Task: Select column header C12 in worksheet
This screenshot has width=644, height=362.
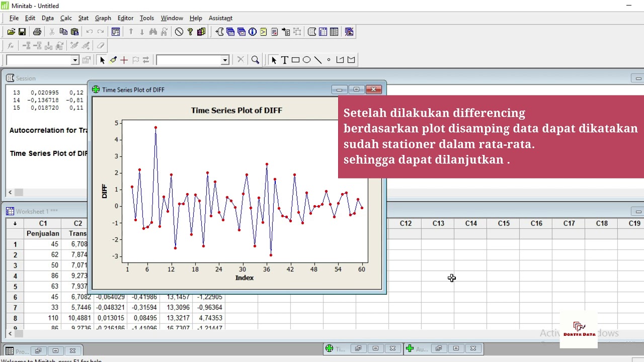Action: point(406,223)
